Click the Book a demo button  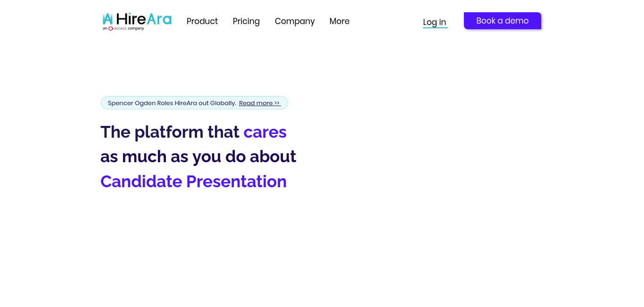(503, 21)
